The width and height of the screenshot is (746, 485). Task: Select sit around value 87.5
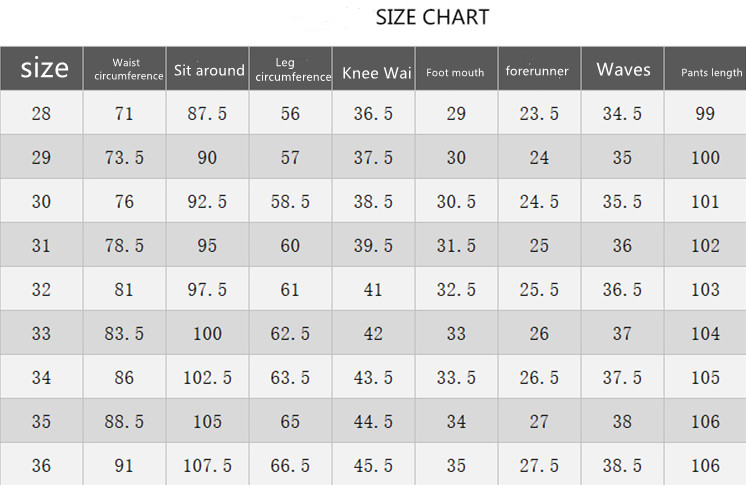coord(207,114)
